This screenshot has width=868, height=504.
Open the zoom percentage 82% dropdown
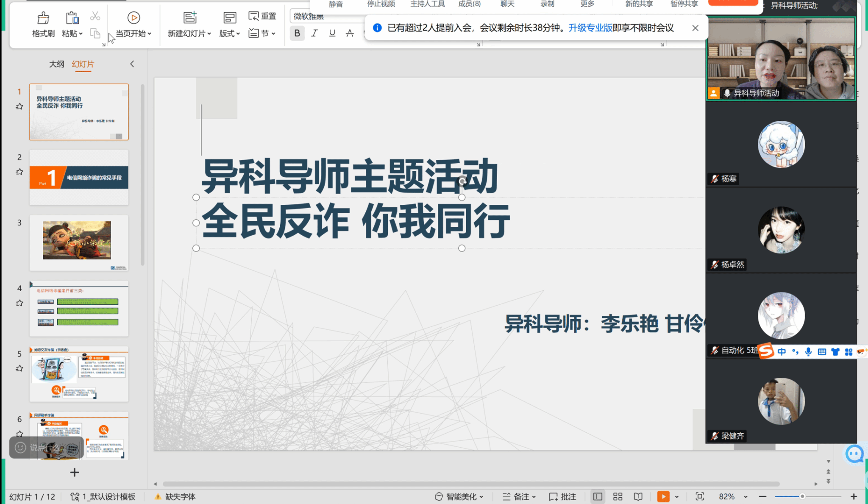pyautogui.click(x=745, y=496)
